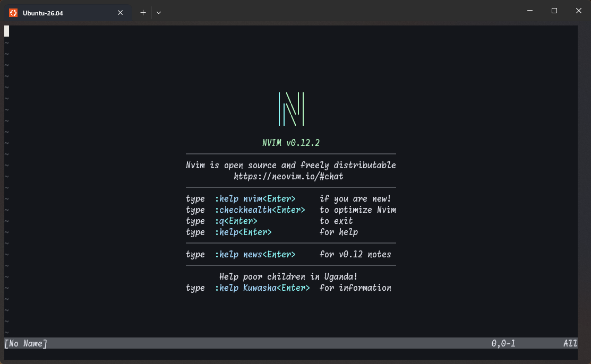
Task: Click the Neovim N logo
Action: coord(291,109)
